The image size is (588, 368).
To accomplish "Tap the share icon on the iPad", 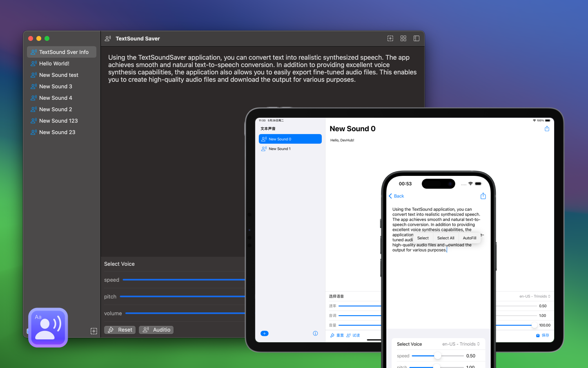I will pyautogui.click(x=547, y=129).
